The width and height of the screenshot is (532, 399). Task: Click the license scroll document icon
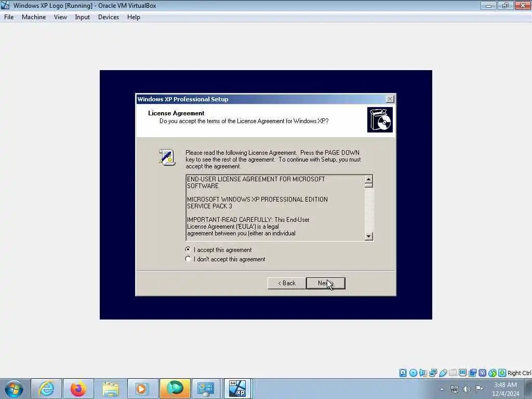(x=167, y=157)
